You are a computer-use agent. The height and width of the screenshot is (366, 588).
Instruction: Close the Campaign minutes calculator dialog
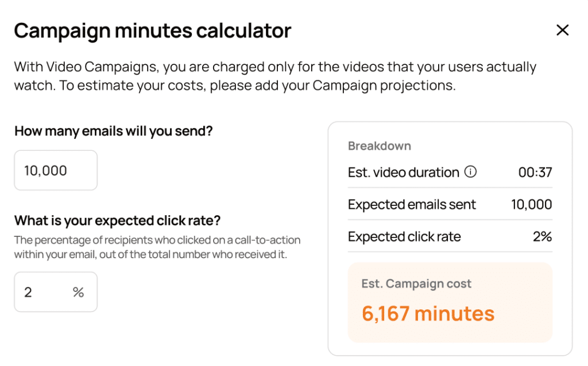(562, 30)
